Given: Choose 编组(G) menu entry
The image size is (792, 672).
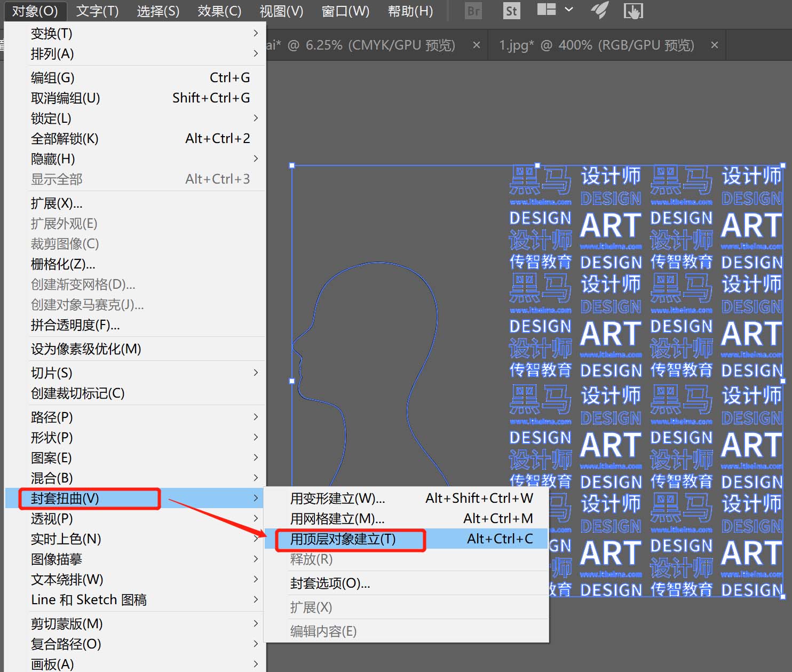Looking at the screenshot, I should coord(135,77).
